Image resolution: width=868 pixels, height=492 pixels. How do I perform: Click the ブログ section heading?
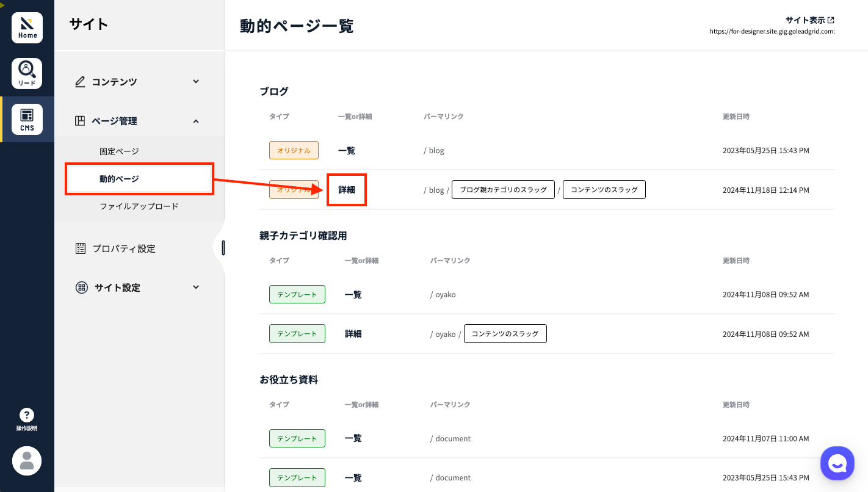[x=274, y=92]
